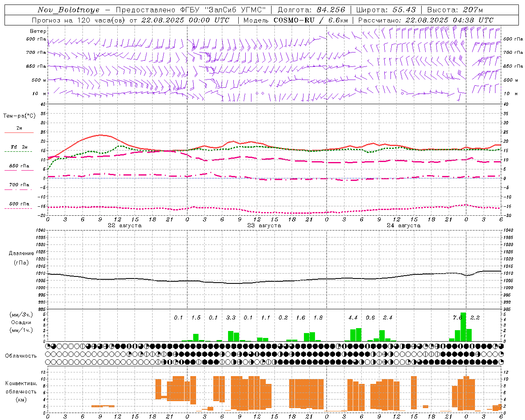Click the 3.3 precipitation total value

coord(231,317)
